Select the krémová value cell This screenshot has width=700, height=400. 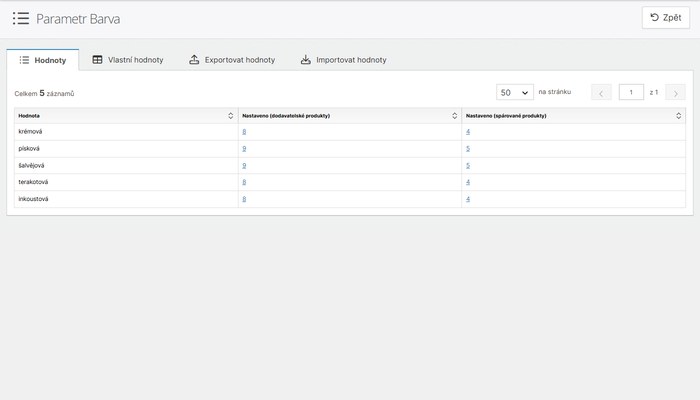click(126, 132)
